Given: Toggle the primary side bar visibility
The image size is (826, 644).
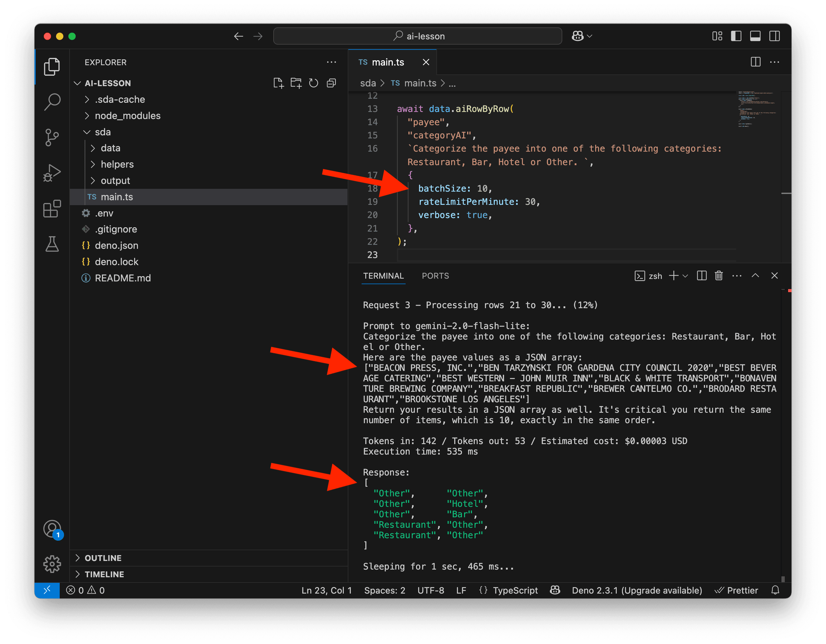Looking at the screenshot, I should 736,36.
